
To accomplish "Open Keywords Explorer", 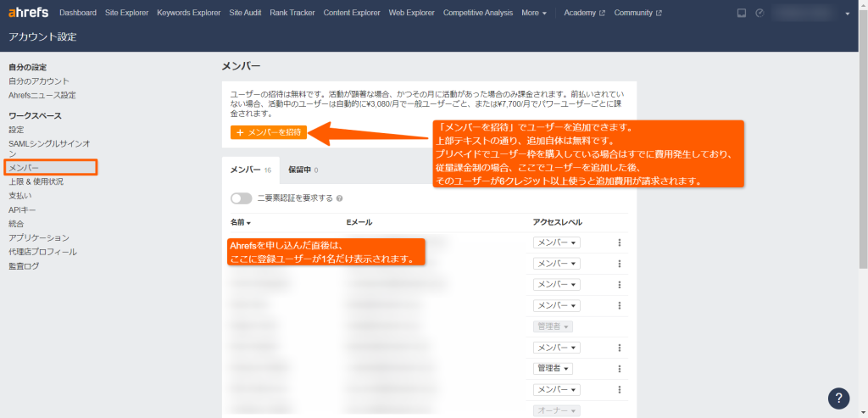I will (x=189, y=13).
